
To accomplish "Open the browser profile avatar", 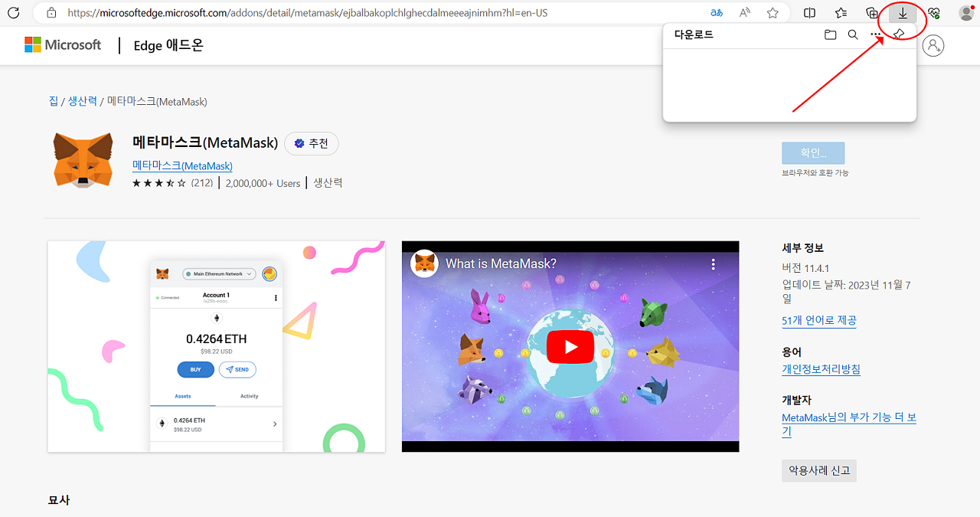I will 966,13.
